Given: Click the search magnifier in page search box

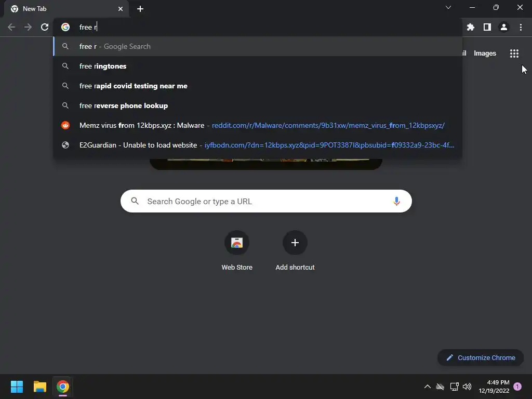Looking at the screenshot, I should pyautogui.click(x=135, y=201).
